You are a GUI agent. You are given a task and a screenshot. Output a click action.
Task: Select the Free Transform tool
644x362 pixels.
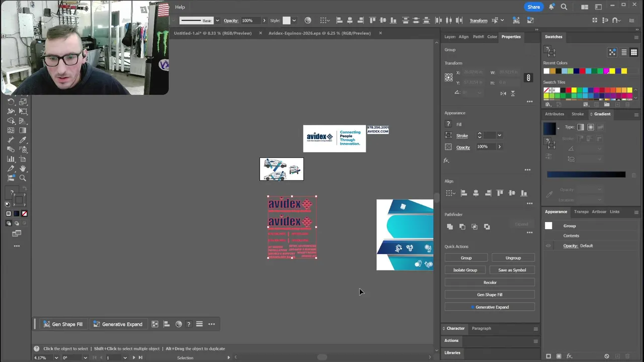click(23, 112)
